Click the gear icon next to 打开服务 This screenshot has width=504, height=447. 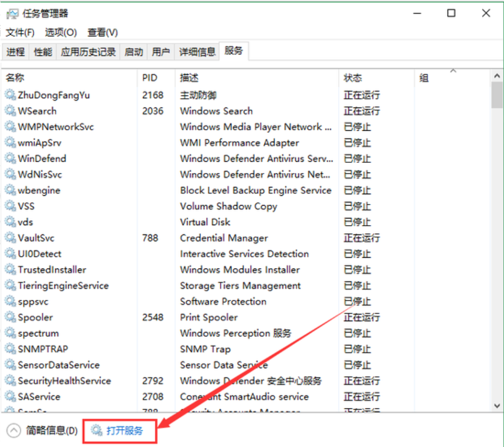[x=97, y=431]
